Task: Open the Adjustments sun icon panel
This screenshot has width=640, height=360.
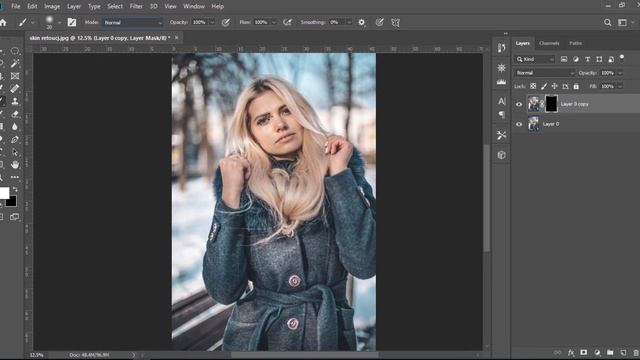Action: click(x=502, y=68)
